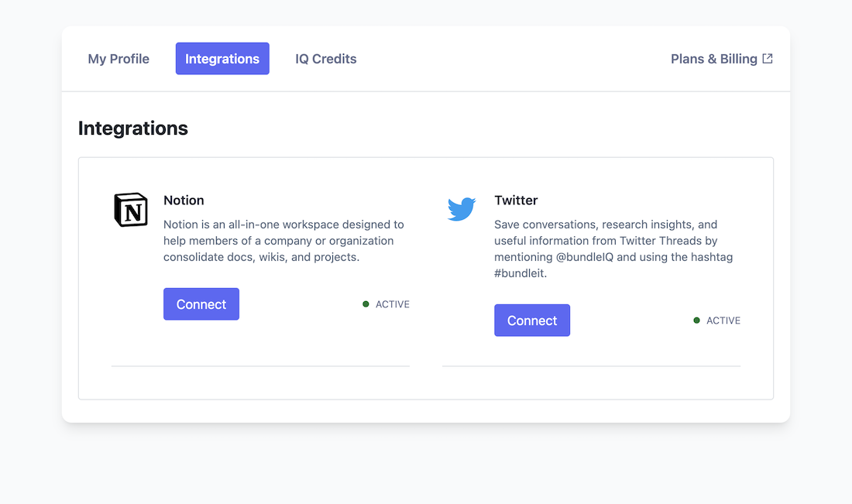
Task: Click the ACTIVE label for Twitter
Action: [723, 321]
